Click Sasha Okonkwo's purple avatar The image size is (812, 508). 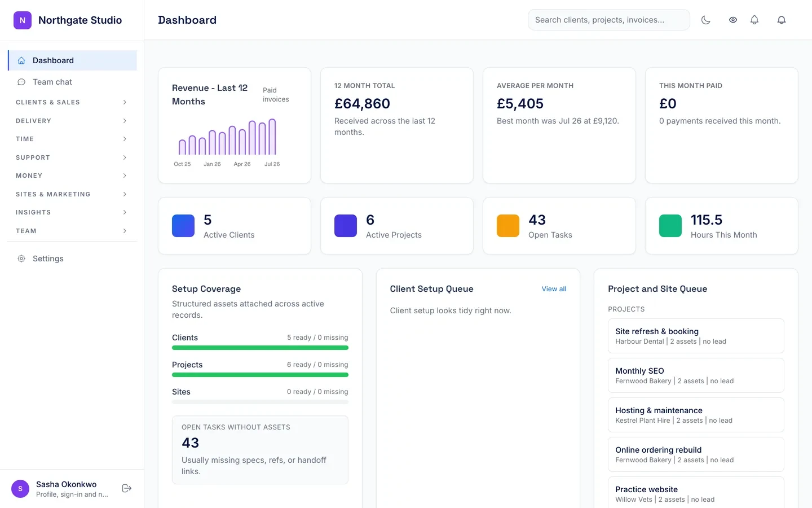(20, 489)
